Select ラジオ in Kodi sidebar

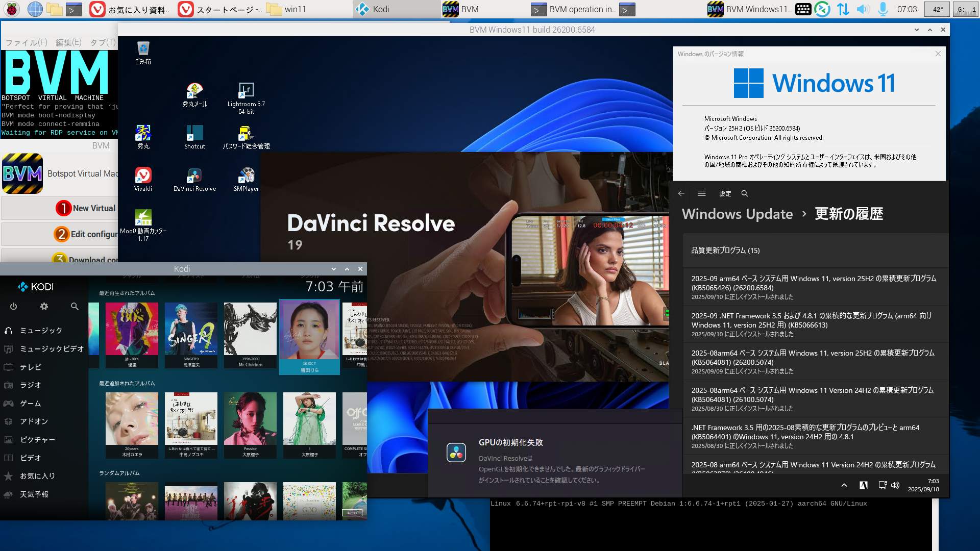pos(44,385)
